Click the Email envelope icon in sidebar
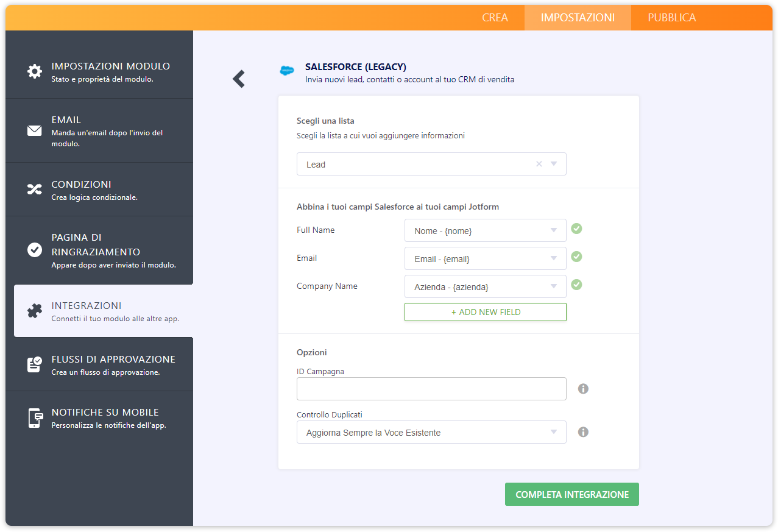Viewport: 778px width, 532px height. [35, 130]
